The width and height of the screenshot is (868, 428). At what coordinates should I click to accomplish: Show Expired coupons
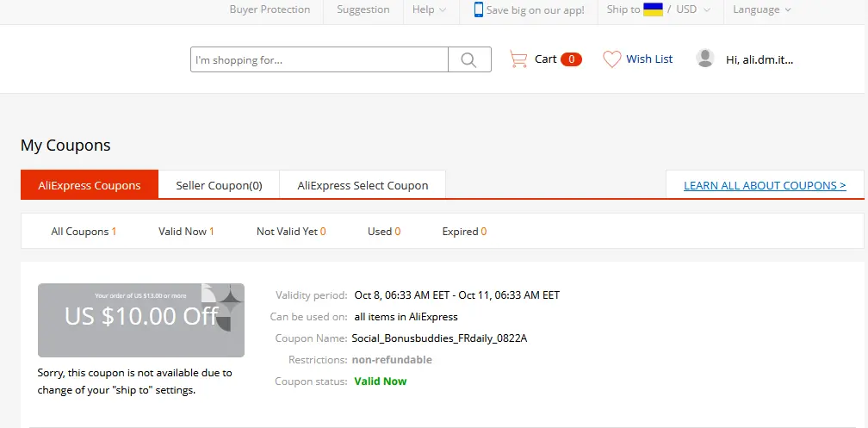point(464,232)
